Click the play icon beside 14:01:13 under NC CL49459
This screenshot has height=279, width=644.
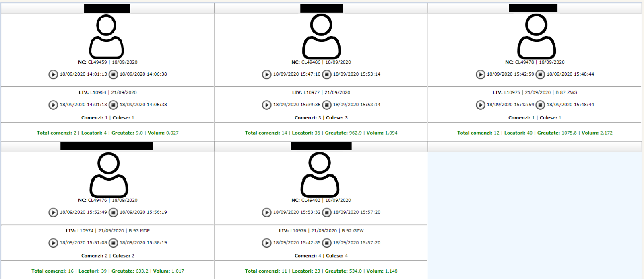[x=53, y=74]
